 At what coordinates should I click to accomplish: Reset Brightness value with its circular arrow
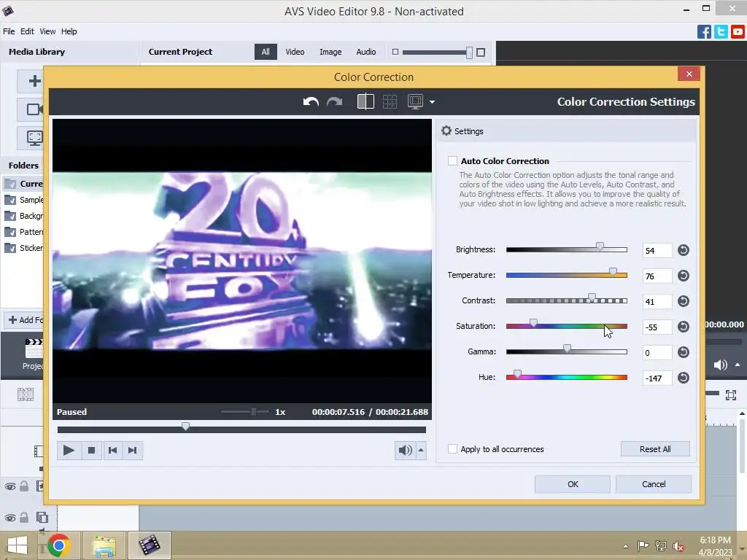pos(683,250)
